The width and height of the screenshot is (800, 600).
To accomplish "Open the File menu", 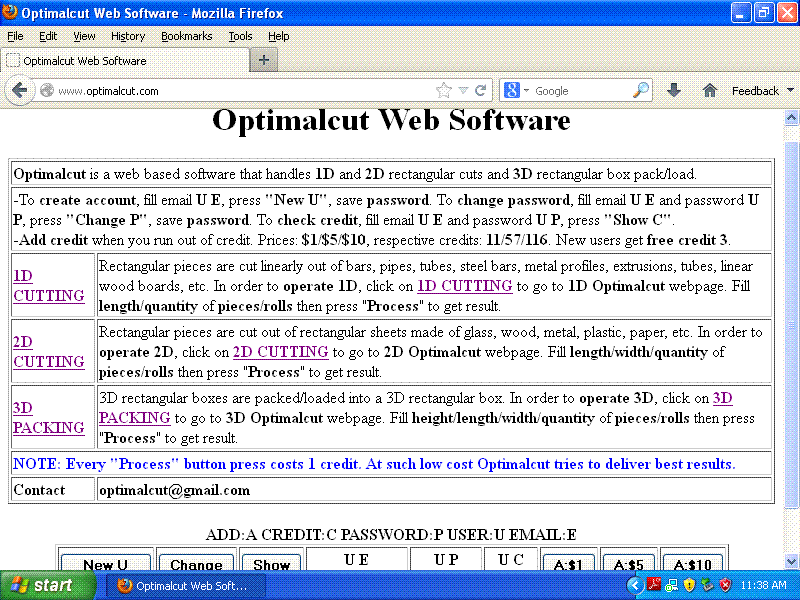I will 15,36.
